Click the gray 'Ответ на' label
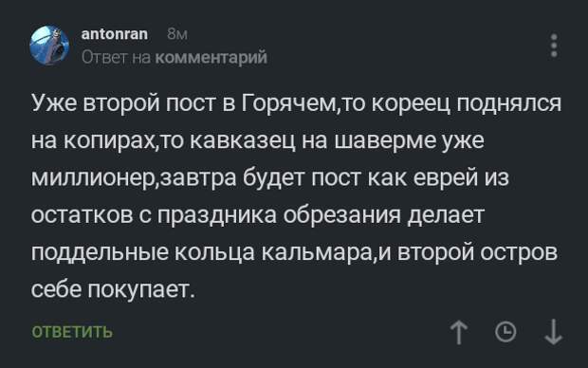 pos(117,58)
